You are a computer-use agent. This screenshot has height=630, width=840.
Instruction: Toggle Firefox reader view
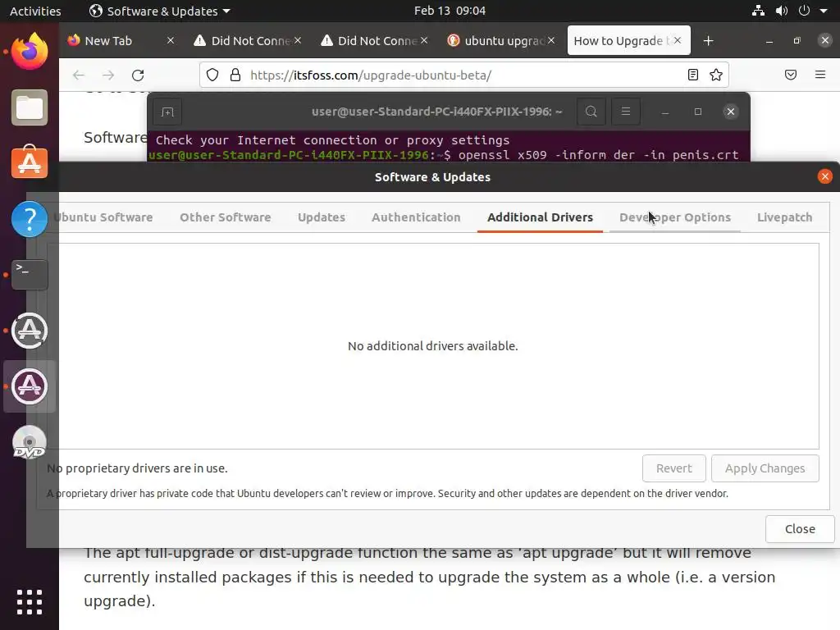click(692, 75)
